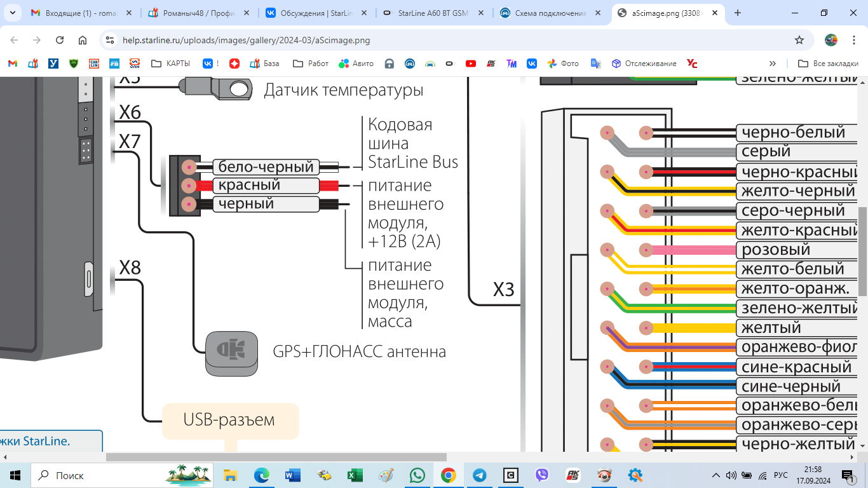Viewport: 868px width, 488px height.
Task: Click the browser back arrow
Action: pyautogui.click(x=14, y=40)
